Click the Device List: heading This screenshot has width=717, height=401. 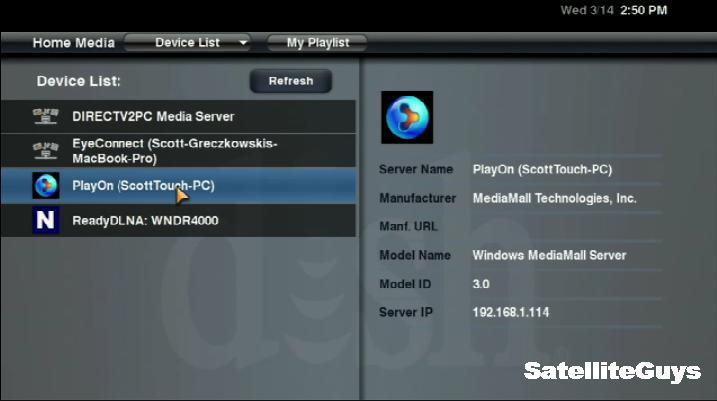[79, 81]
